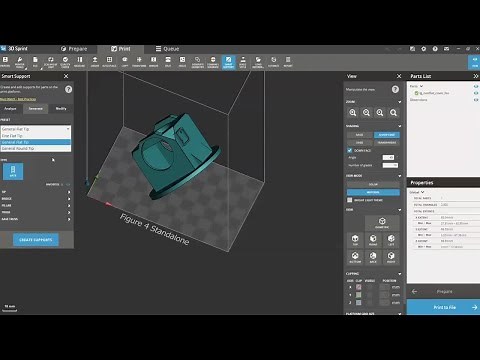
Task: Choose General Round Tip preset option
Action: click(36, 148)
